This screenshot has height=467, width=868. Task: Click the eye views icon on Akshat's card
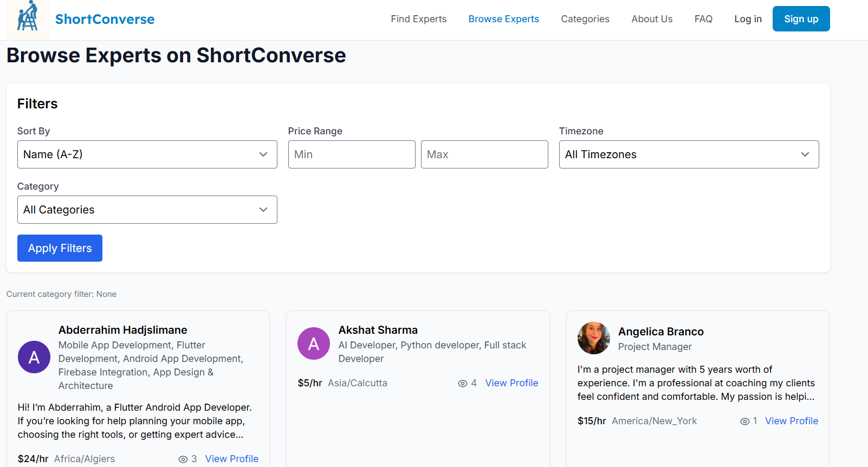click(463, 384)
